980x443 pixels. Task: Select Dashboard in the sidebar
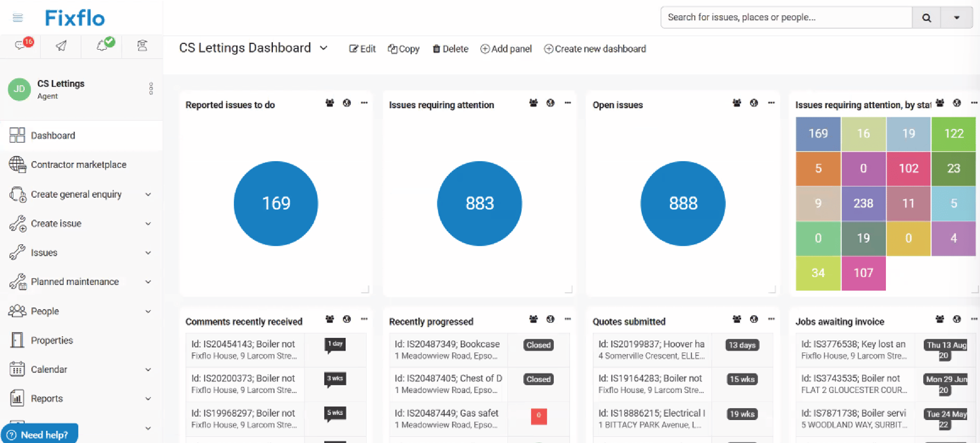point(53,135)
